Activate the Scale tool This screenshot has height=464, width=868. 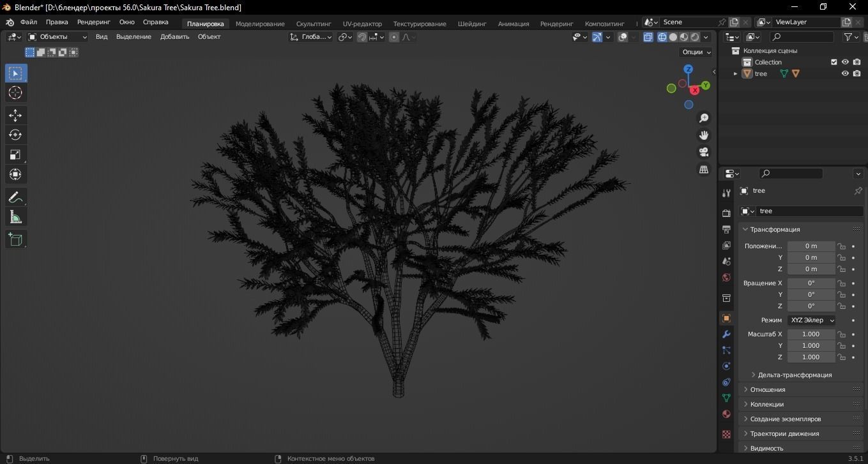16,154
